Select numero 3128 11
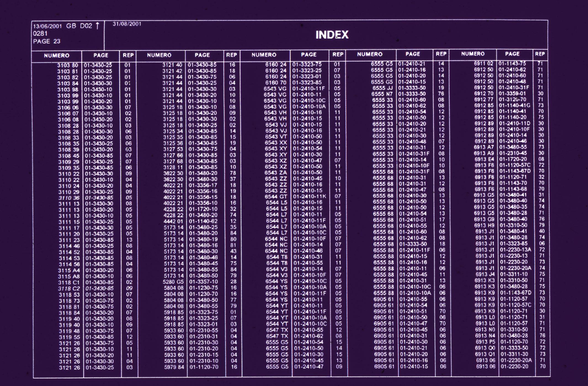588x386 pixels. coord(173,167)
